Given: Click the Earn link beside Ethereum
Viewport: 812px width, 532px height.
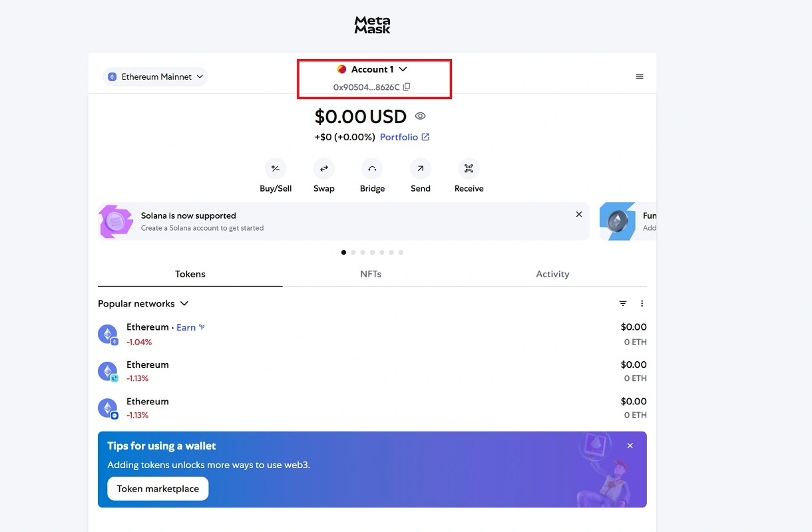Looking at the screenshot, I should [x=190, y=327].
